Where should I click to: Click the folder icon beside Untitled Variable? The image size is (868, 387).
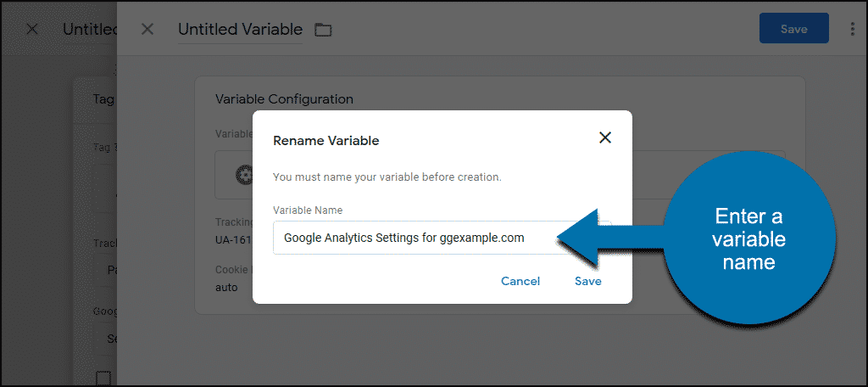[323, 30]
